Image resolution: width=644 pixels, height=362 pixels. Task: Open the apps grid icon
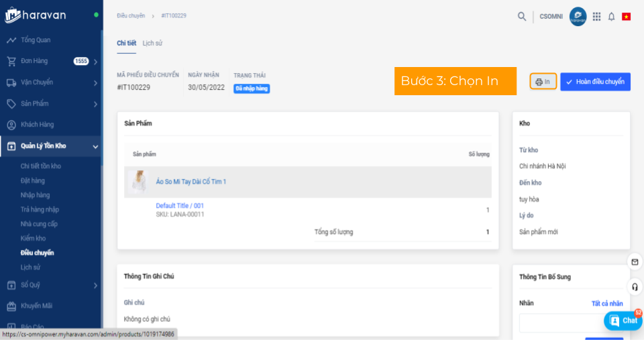pyautogui.click(x=596, y=17)
